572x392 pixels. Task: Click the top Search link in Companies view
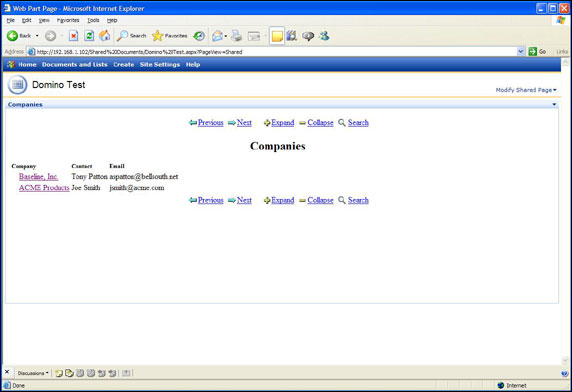pos(358,123)
